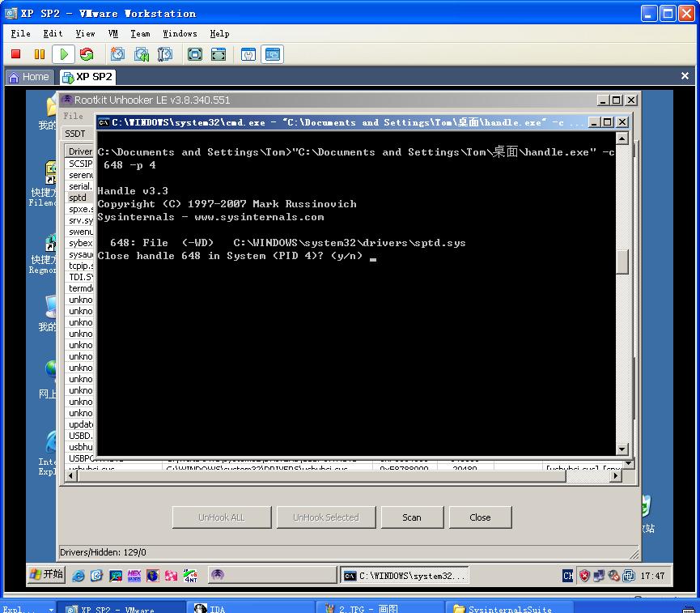Click the network computers tray icon

tap(599, 576)
